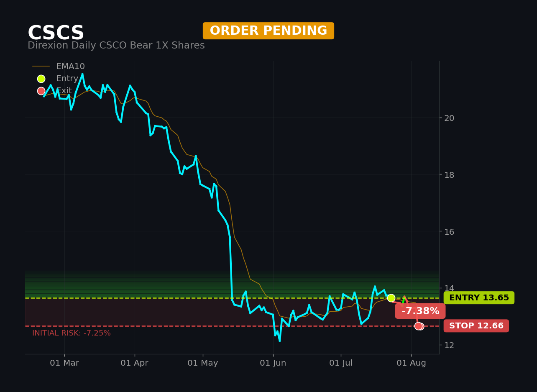Click the EMA10 legend entry
This screenshot has height=392, width=537.
pyautogui.click(x=59, y=67)
